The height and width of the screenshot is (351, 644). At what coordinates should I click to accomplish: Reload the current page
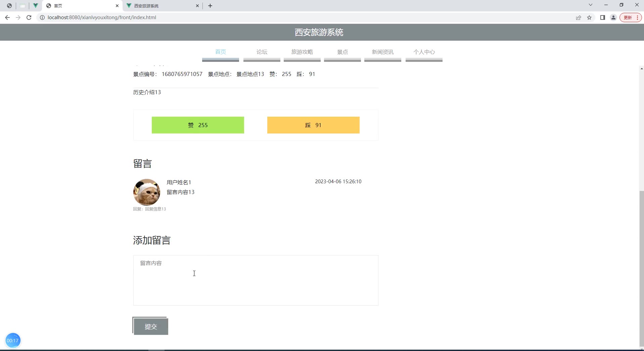coord(29,17)
